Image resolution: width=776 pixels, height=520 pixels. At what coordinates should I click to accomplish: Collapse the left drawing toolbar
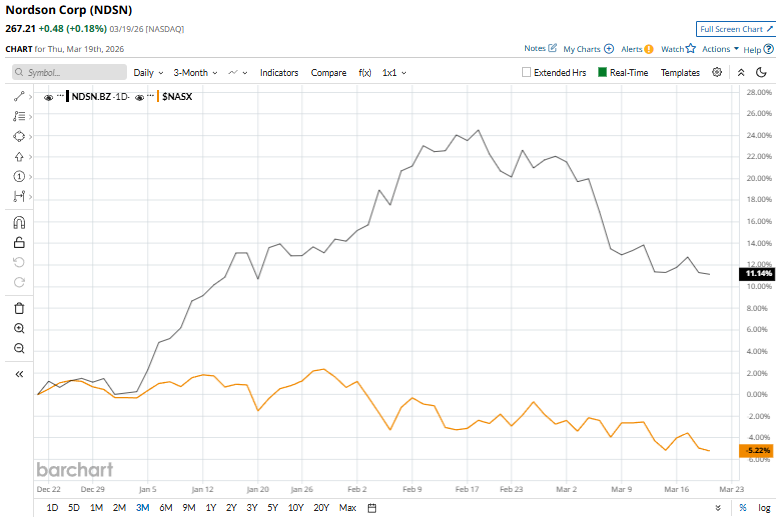coord(19,373)
